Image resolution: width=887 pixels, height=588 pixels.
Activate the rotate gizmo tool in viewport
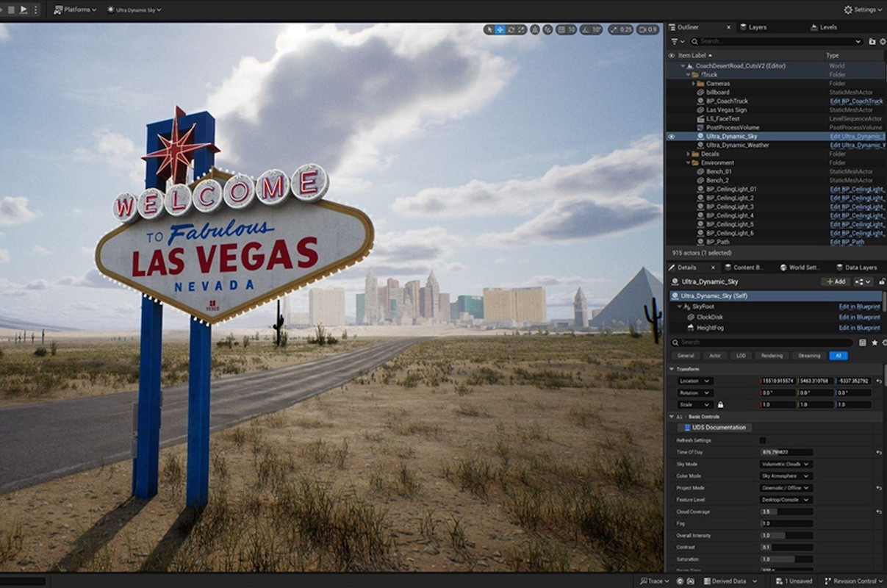point(511,30)
